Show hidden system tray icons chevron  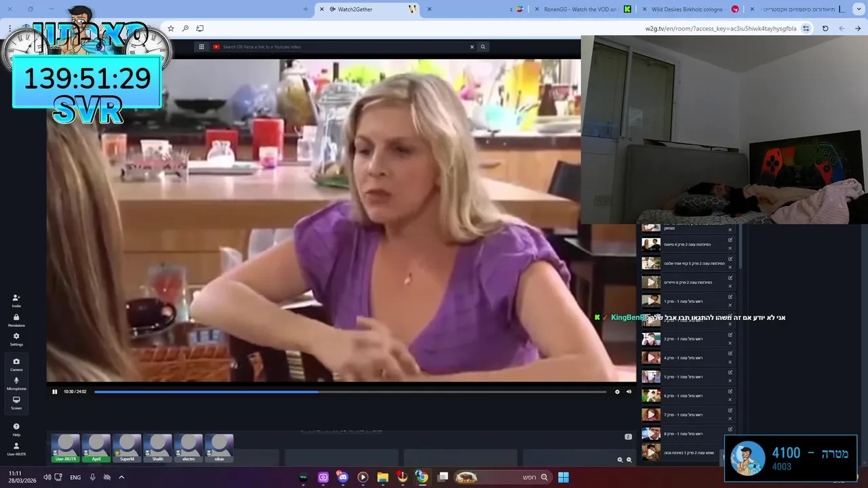pos(121,477)
